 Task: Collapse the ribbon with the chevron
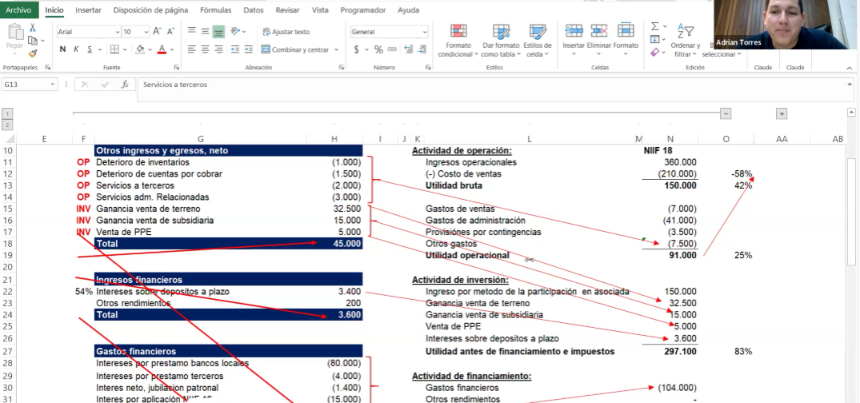(850, 68)
